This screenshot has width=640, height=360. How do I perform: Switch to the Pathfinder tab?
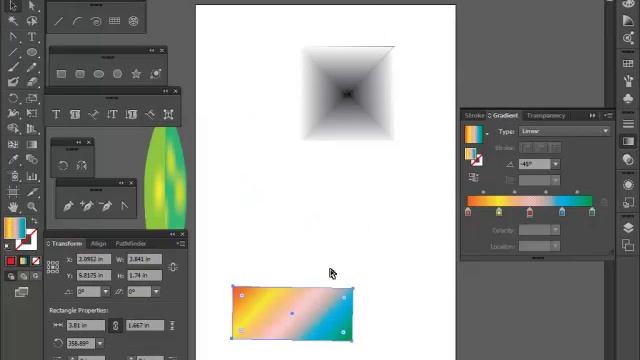coord(131,244)
